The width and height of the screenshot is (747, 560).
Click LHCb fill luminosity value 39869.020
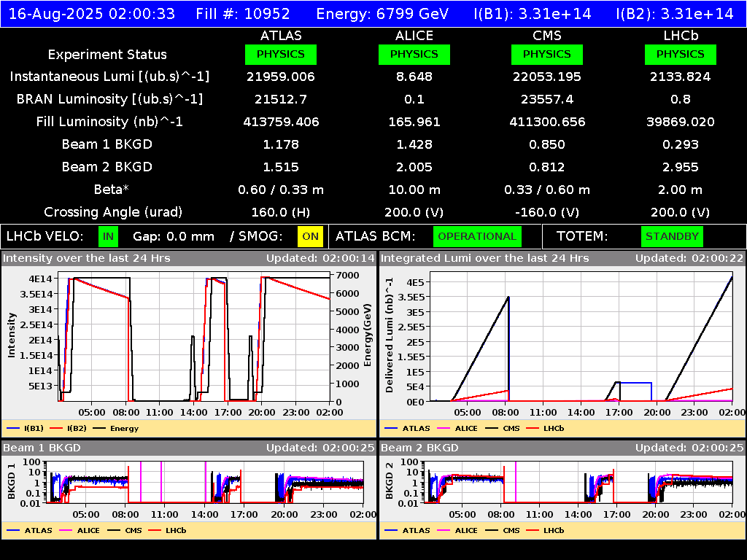tap(681, 122)
